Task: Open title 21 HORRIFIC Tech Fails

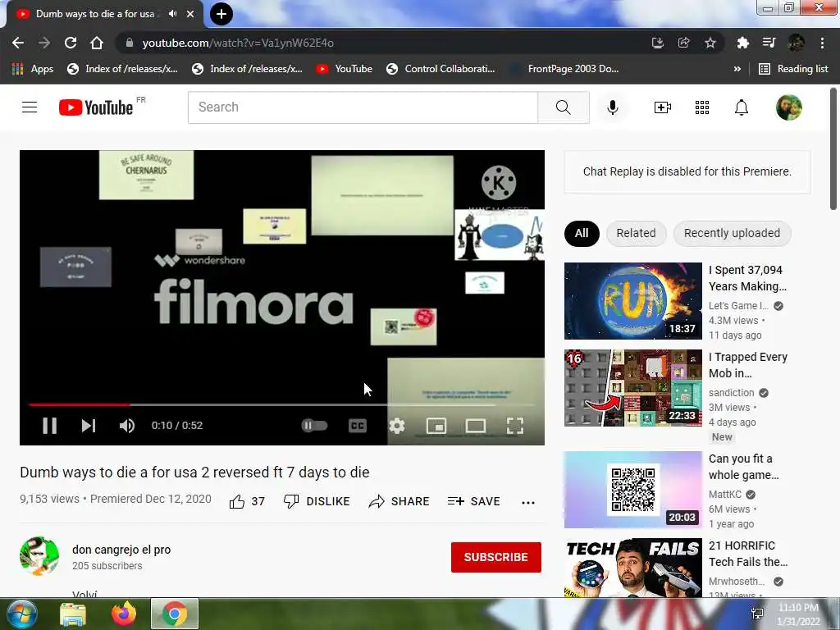Action: (x=748, y=554)
